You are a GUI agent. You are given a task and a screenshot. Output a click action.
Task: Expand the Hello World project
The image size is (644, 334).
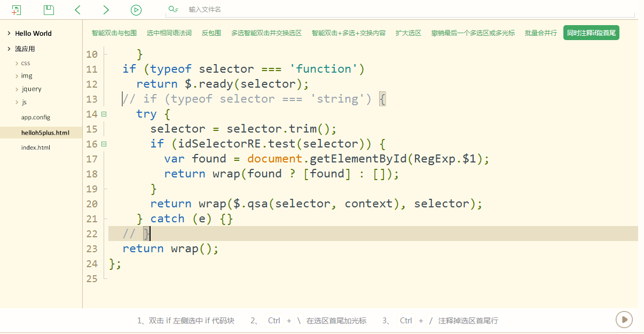pos(9,34)
